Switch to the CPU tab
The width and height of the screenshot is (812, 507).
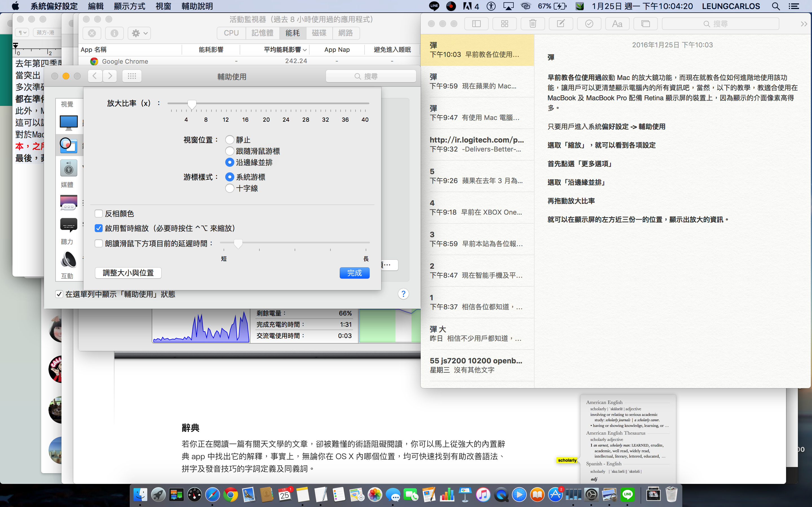point(231,33)
